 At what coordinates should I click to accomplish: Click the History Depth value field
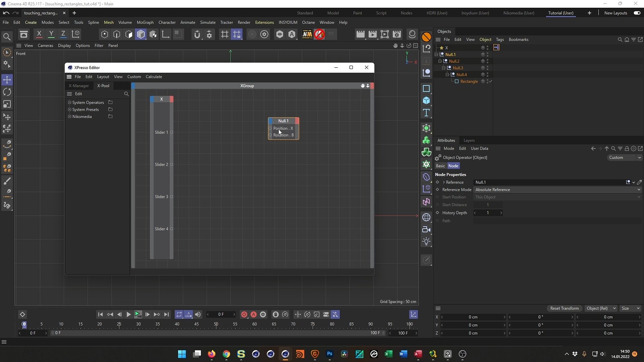(x=488, y=213)
